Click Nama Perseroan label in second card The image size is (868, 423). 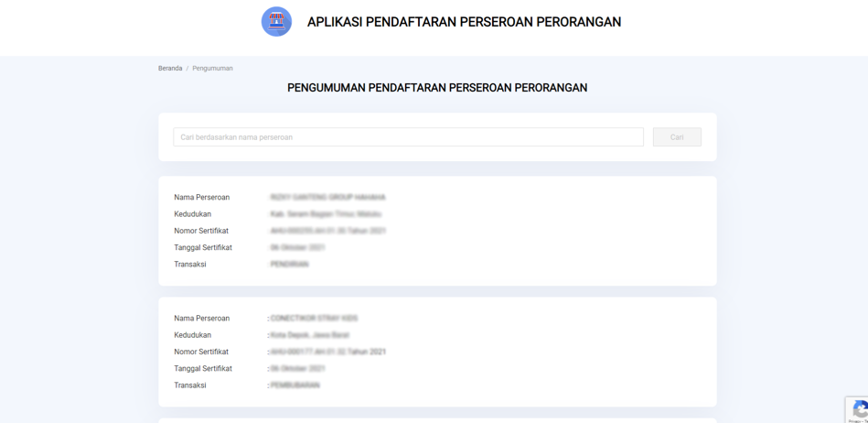(x=201, y=319)
